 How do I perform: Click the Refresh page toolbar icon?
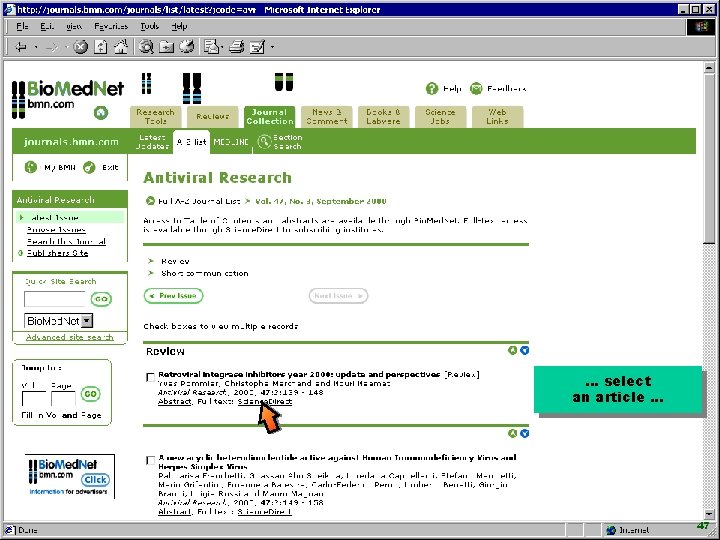point(101,47)
